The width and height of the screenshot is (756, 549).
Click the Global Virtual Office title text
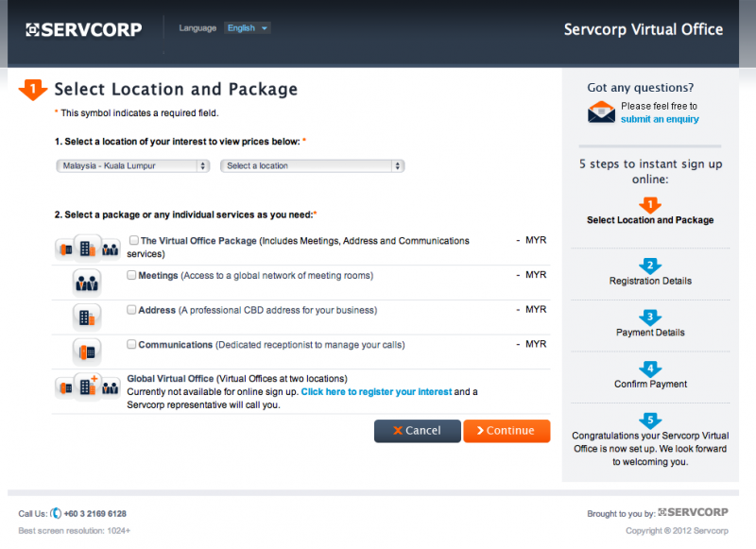[170, 379]
